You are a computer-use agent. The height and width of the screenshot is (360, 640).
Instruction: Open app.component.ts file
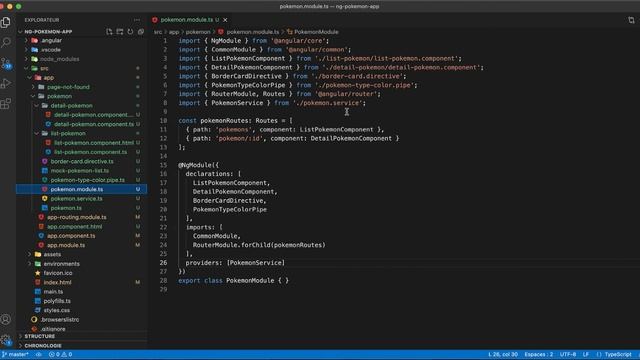tap(71, 236)
